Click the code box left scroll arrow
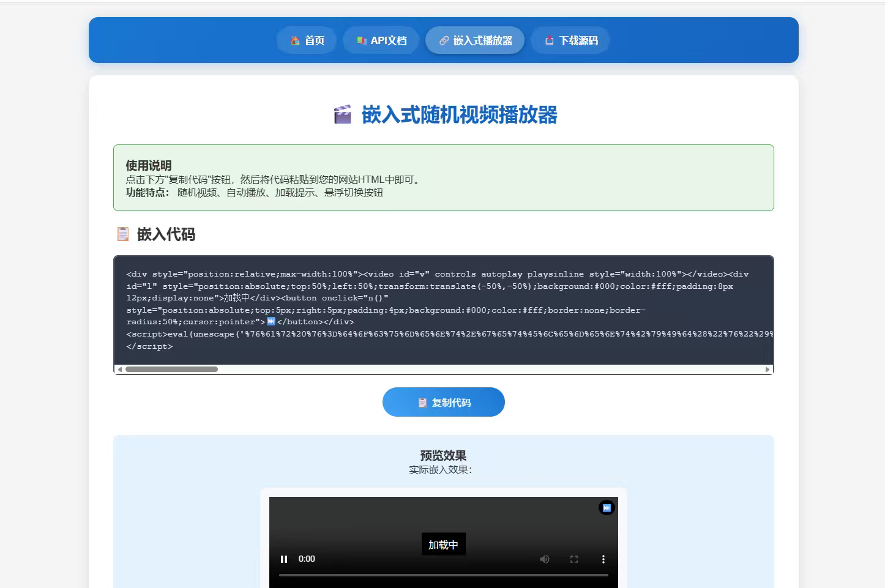 [x=120, y=370]
